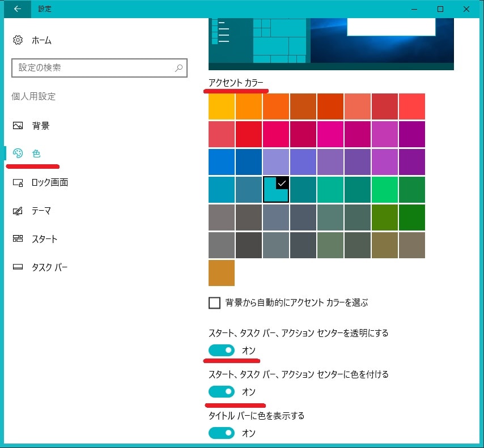Choose the dark charcoal gray swatch in sixth row

tap(249, 245)
